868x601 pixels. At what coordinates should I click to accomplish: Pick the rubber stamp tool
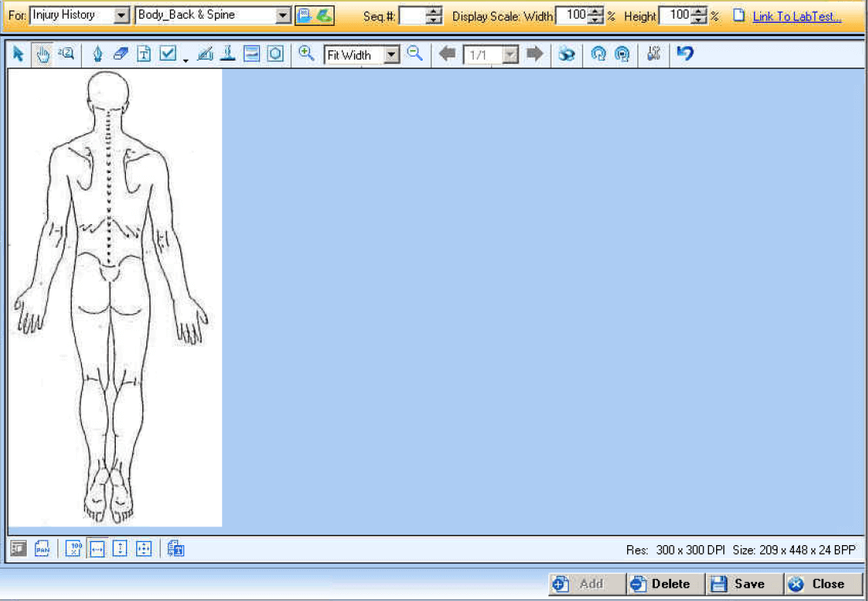pos(228,54)
